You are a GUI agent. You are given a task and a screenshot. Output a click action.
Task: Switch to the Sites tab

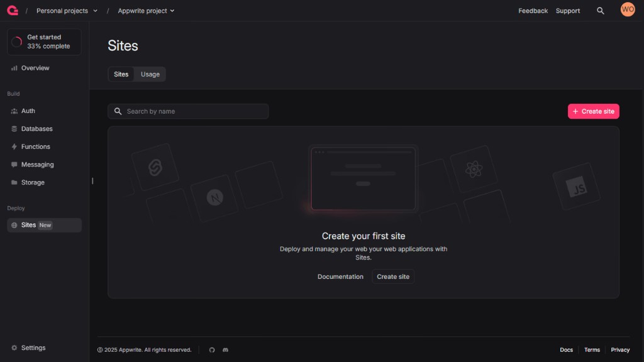(x=121, y=74)
